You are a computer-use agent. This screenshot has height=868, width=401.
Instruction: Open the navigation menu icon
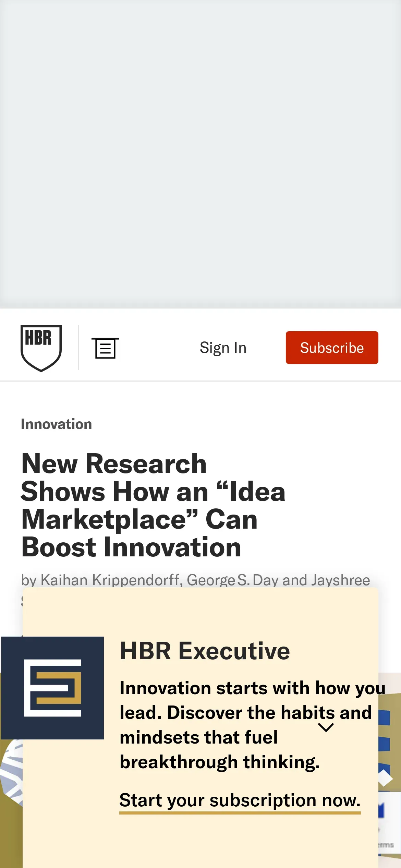pyautogui.click(x=105, y=348)
